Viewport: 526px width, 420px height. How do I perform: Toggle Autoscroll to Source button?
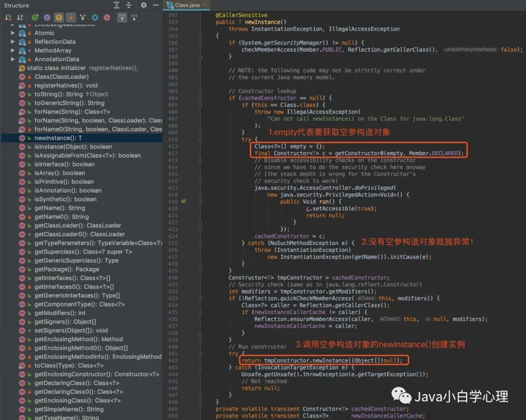(122, 18)
